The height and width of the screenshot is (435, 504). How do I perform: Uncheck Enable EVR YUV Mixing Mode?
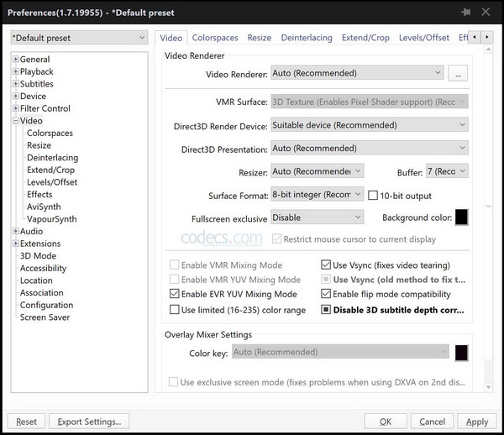174,295
